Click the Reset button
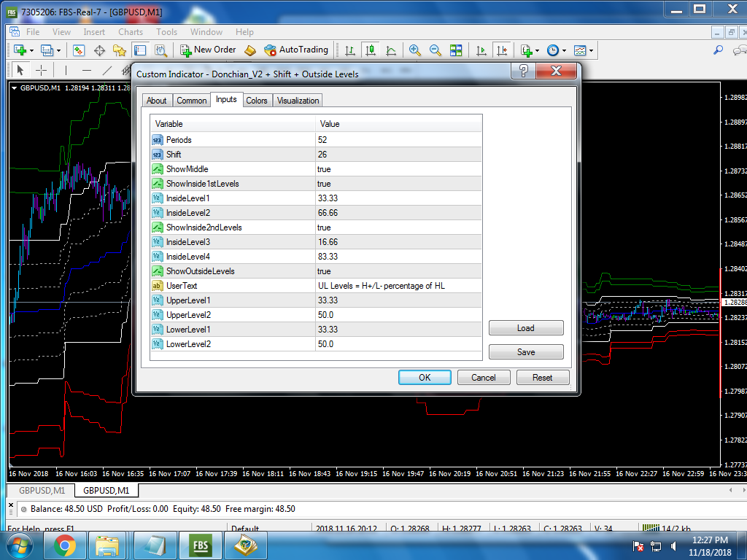Viewport: 747px width, 560px height. point(543,378)
